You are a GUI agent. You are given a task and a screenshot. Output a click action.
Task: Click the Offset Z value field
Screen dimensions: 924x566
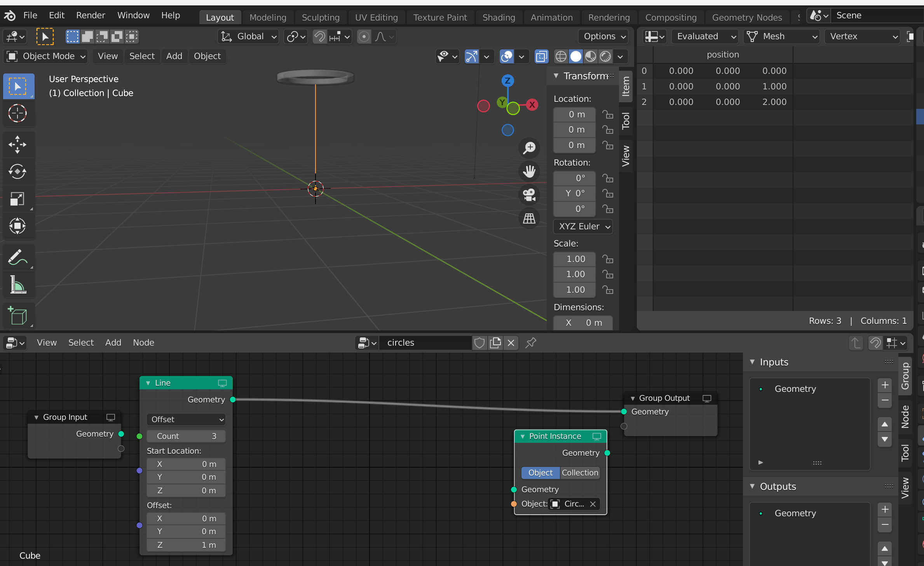point(186,545)
